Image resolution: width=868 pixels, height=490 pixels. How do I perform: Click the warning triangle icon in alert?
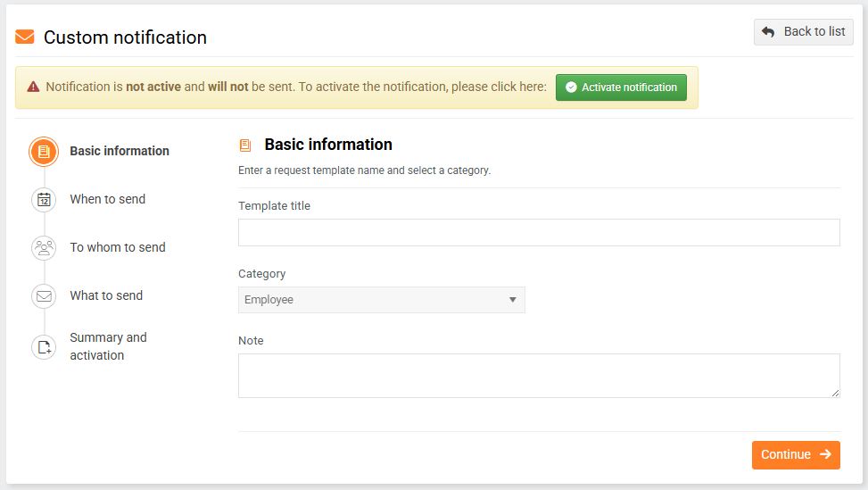pyautogui.click(x=33, y=87)
